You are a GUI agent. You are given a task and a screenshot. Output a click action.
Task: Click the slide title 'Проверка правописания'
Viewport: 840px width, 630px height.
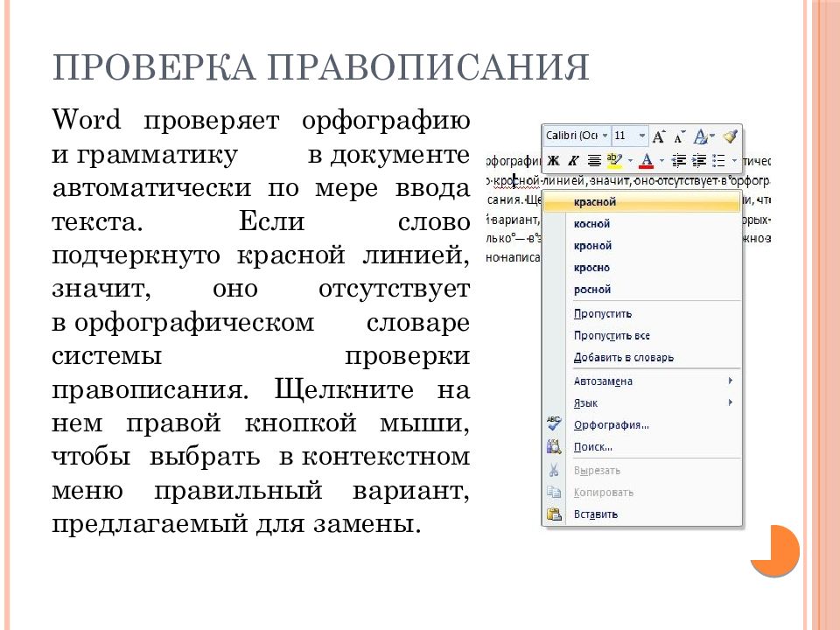pos(321,67)
